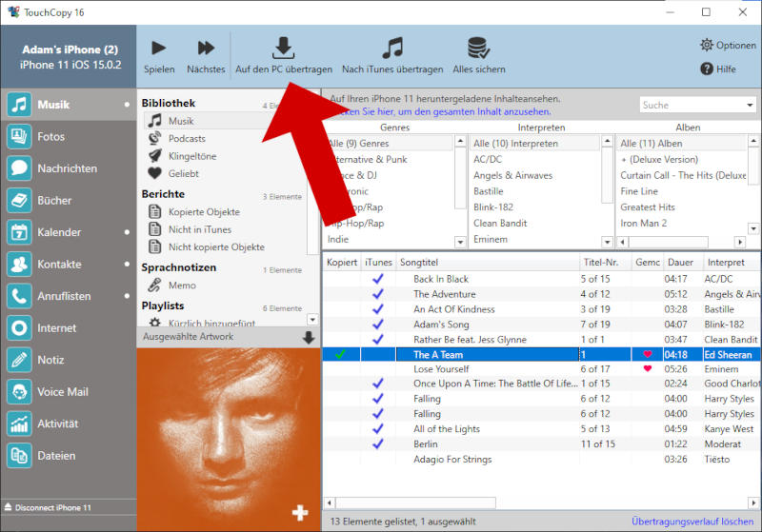
Task: Open the Nachrichten section
Action: tap(68, 168)
